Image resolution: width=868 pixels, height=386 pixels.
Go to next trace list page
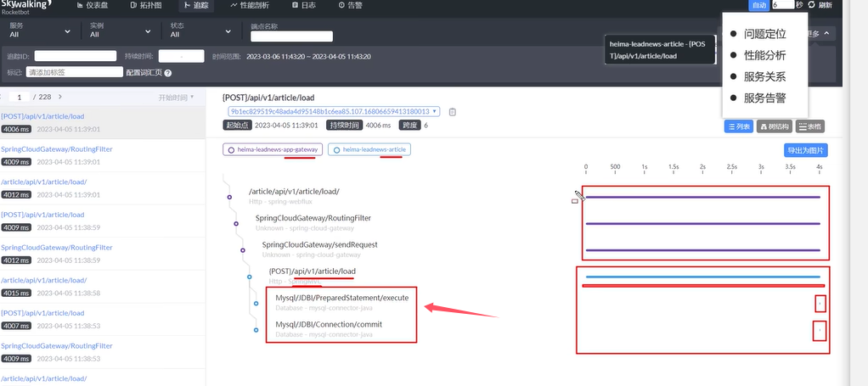[59, 97]
